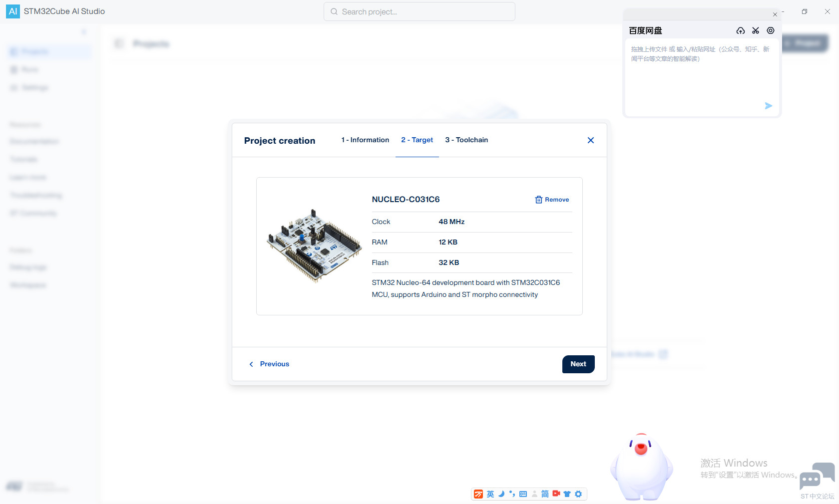The image size is (839, 504).
Task: Open the IME soft keyboard icon
Action: tap(523, 494)
